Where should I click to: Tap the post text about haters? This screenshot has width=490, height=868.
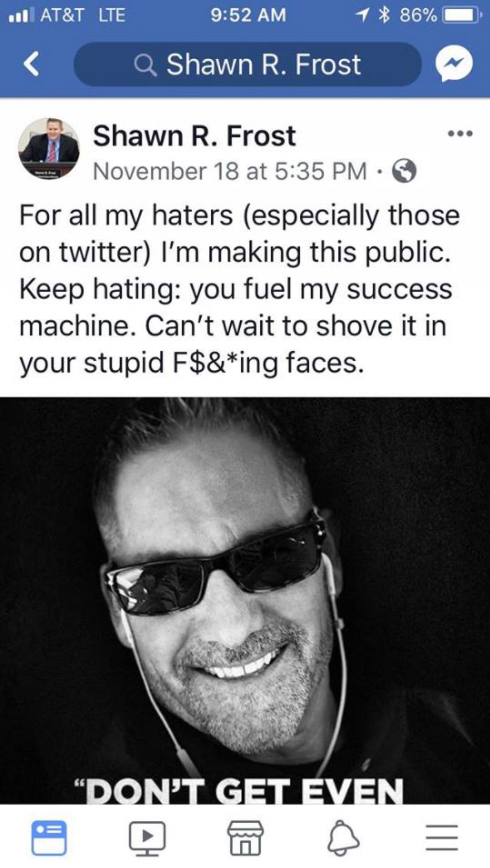(240, 290)
